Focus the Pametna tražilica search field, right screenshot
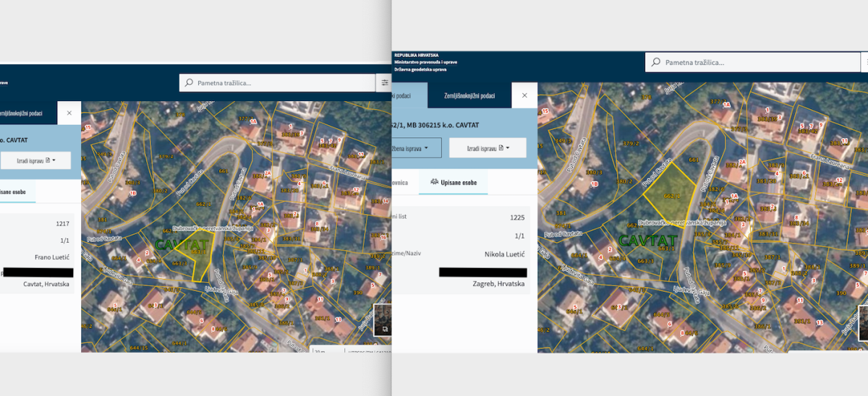The image size is (868, 396). coord(752,62)
